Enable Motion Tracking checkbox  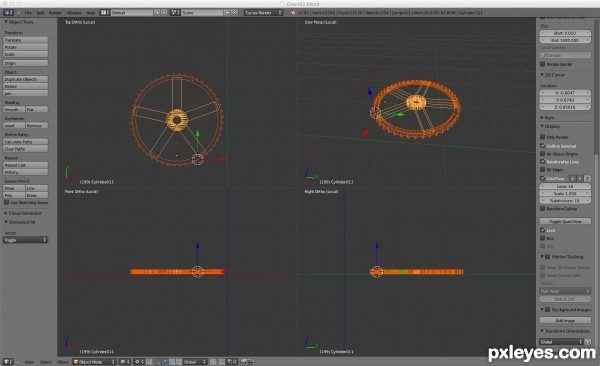(548, 257)
